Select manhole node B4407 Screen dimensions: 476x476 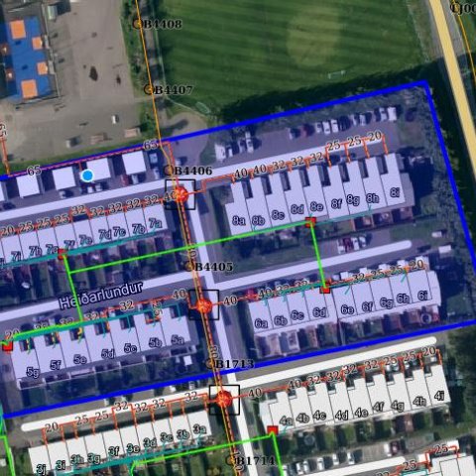click(x=149, y=89)
